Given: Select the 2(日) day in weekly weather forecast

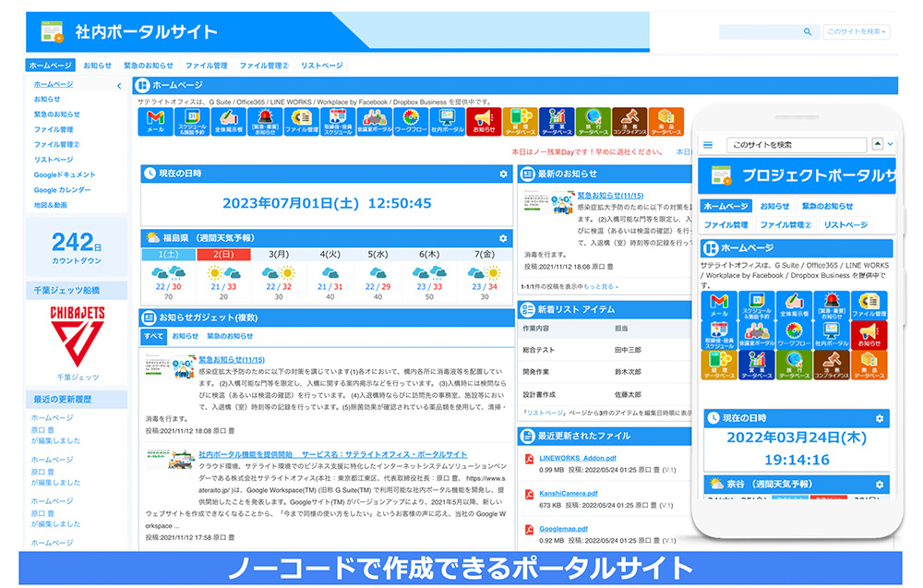Looking at the screenshot, I should (x=223, y=254).
